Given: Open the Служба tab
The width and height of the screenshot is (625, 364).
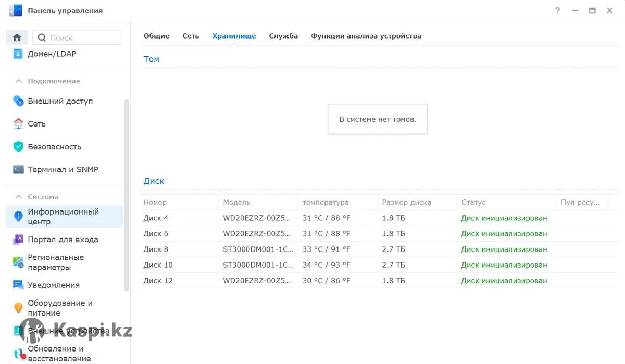Looking at the screenshot, I should pyautogui.click(x=283, y=36).
